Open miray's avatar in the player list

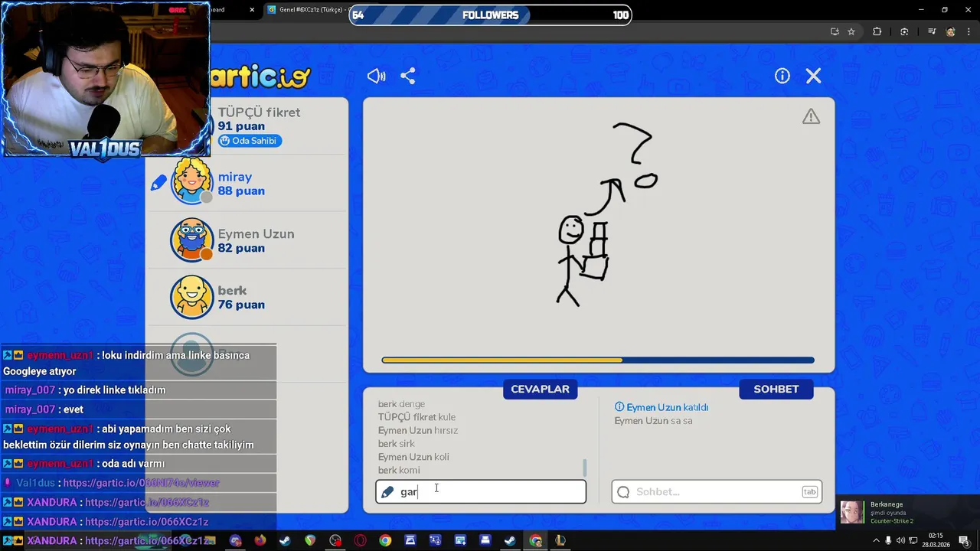pyautogui.click(x=191, y=181)
